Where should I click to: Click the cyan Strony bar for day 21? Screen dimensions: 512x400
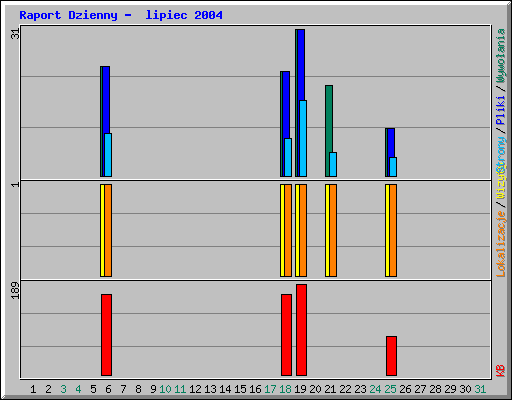333,164
